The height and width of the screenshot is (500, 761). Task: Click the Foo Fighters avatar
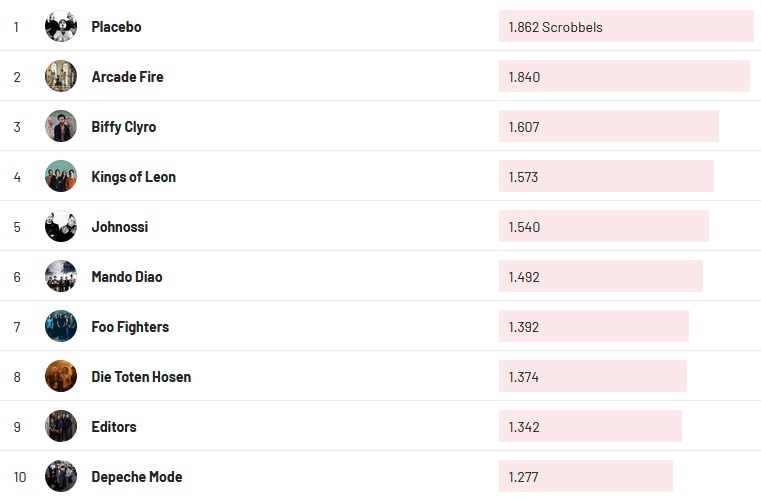coord(61,327)
